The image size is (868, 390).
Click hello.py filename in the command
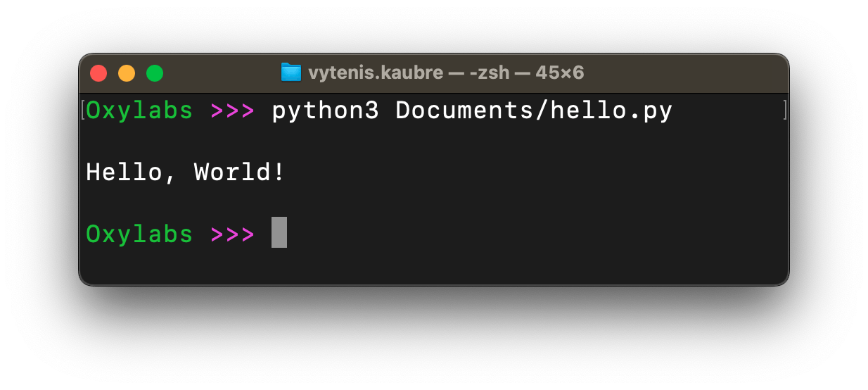[x=612, y=111]
